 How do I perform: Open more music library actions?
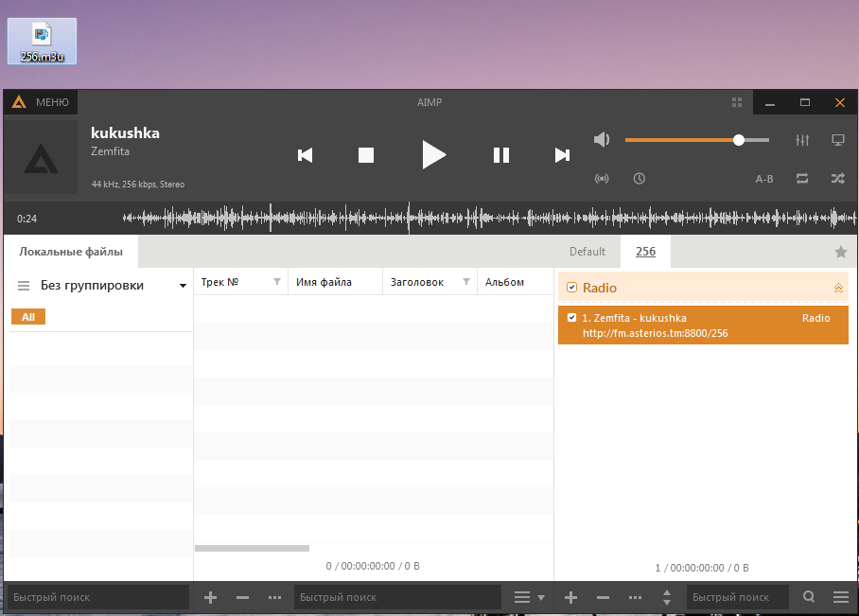[275, 597]
